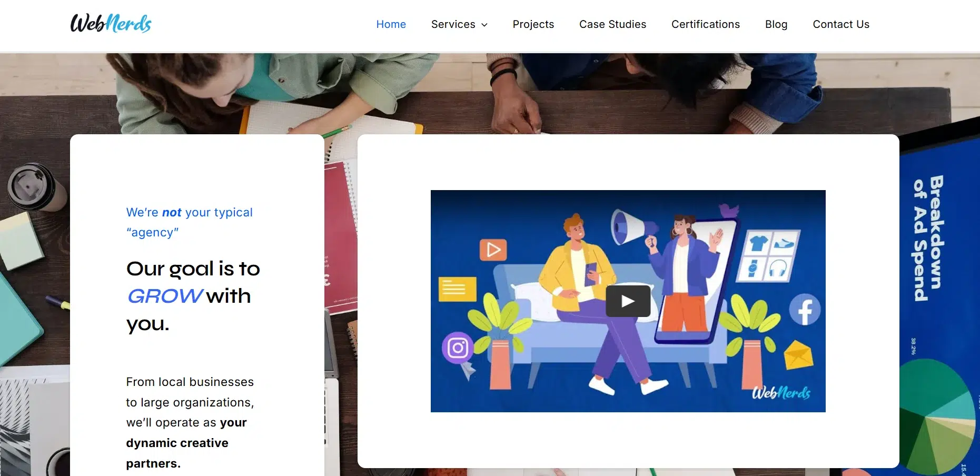Screen dimensions: 980x476
Task: Visit the Blog page
Action: pyautogui.click(x=776, y=24)
